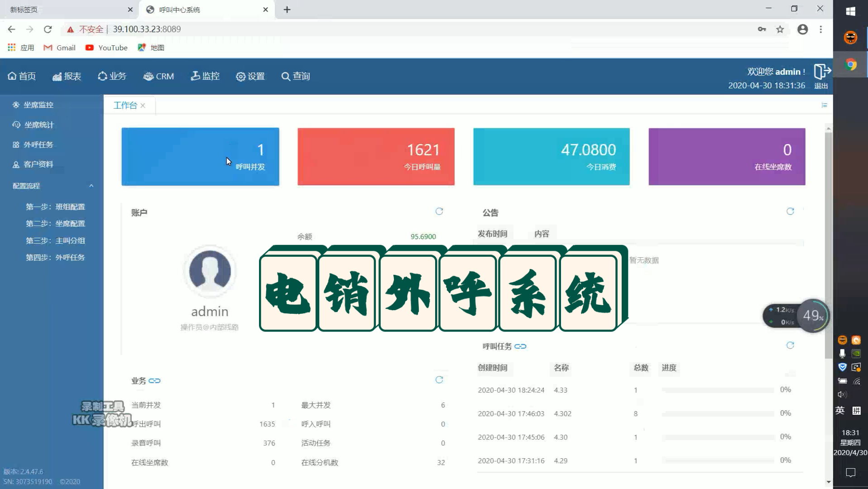The height and width of the screenshot is (489, 868).
Task: Click progress bar of task 4.29
Action: (x=718, y=460)
